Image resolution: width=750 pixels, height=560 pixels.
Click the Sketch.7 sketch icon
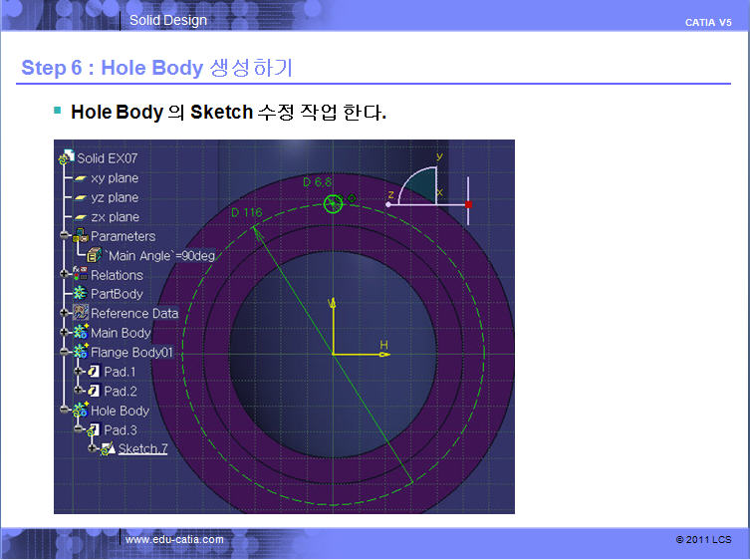tap(108, 449)
